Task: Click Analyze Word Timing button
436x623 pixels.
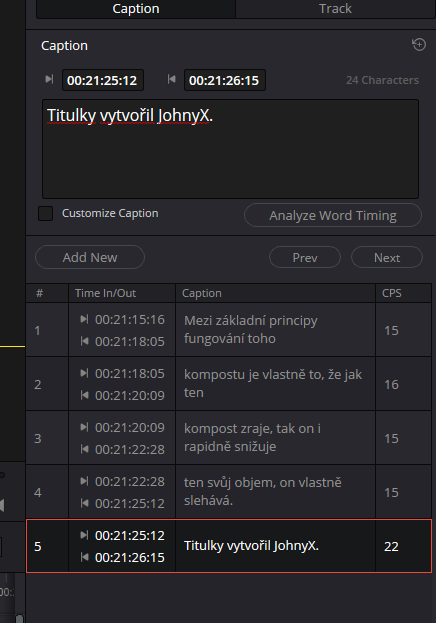Action: pyautogui.click(x=333, y=215)
